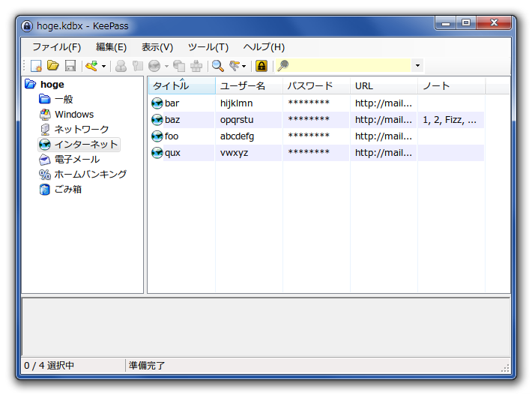Select the ごみ箱 recycle bin group
Viewport: 532px width, 395px height.
point(68,189)
